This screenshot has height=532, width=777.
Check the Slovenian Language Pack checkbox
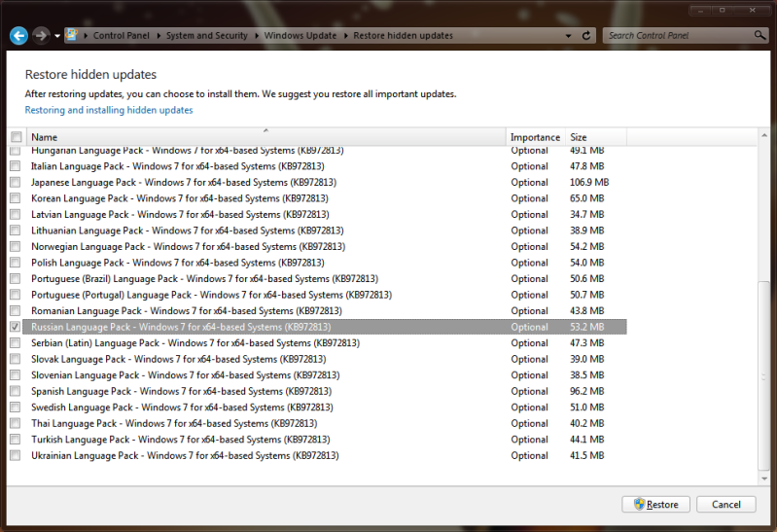point(16,374)
